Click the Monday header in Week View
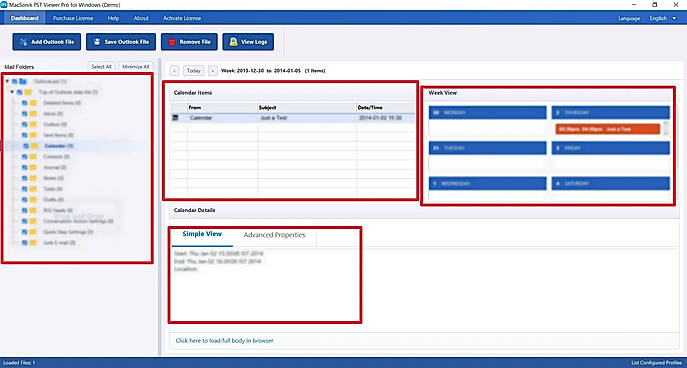687x368 pixels. pos(487,113)
